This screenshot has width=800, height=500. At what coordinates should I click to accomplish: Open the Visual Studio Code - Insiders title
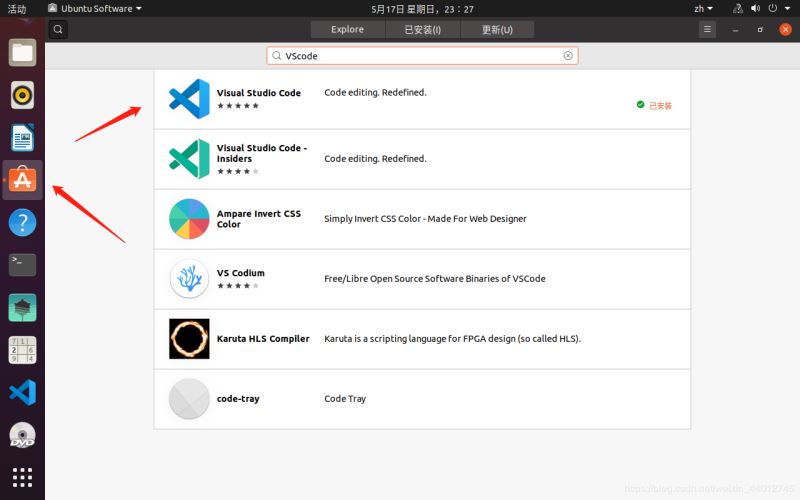[x=262, y=153]
